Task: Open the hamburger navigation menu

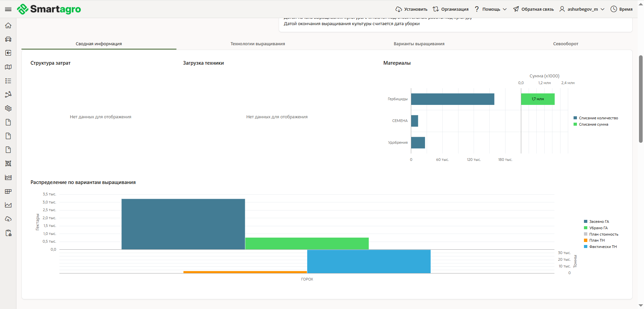Action: coord(8,9)
